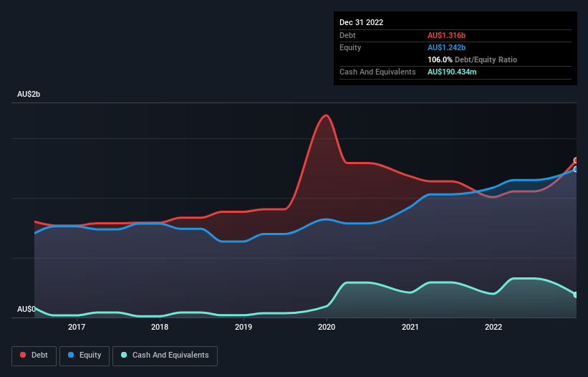The width and height of the screenshot is (588, 377).
Task: Click the 2022 x-axis label
Action: [493, 327]
